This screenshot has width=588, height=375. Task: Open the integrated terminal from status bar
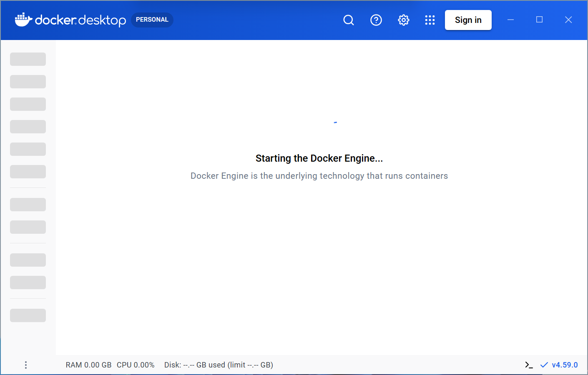coord(529,365)
